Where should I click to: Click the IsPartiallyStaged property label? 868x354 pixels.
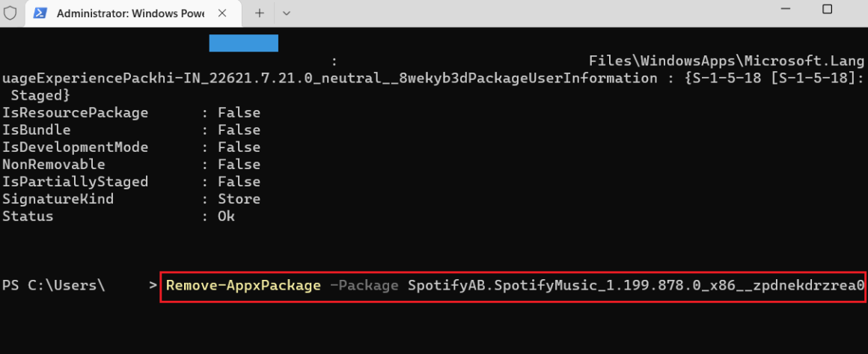click(x=75, y=182)
